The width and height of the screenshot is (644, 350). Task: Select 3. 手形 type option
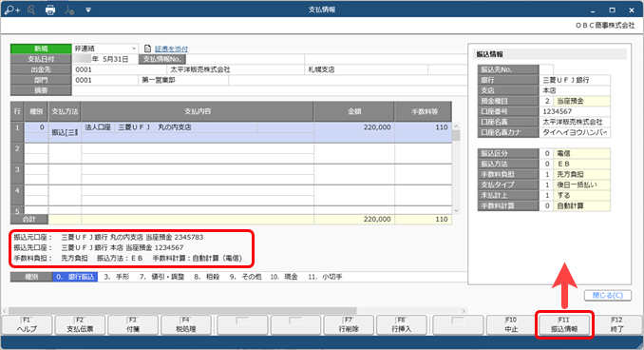coord(117,277)
